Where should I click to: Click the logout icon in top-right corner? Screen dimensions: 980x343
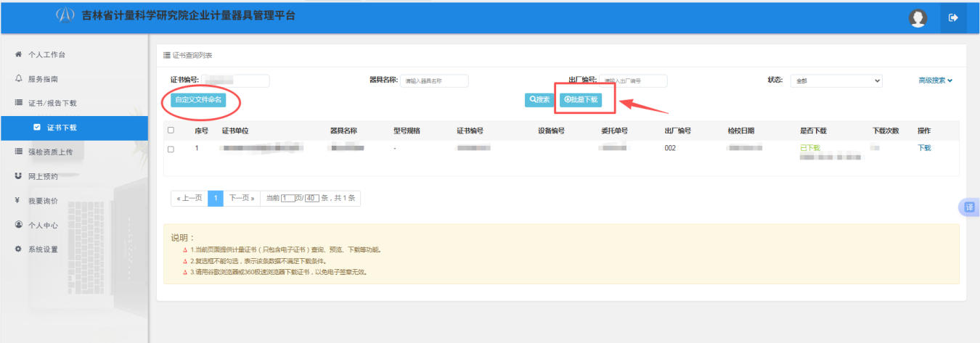[953, 18]
